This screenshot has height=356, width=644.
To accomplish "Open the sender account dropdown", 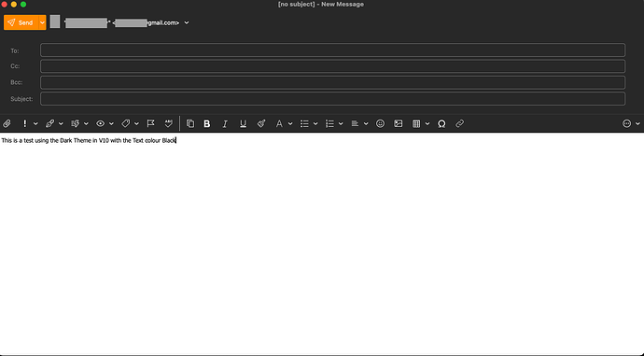I will pyautogui.click(x=187, y=22).
